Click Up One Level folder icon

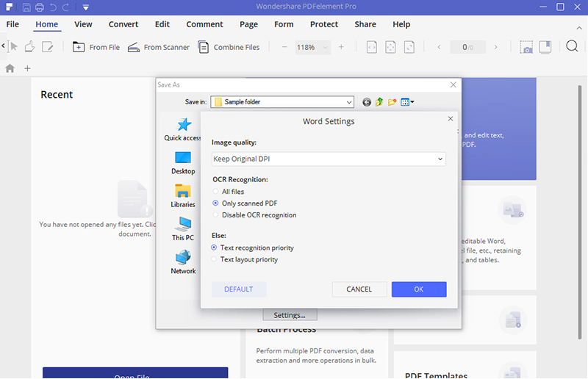tap(379, 102)
